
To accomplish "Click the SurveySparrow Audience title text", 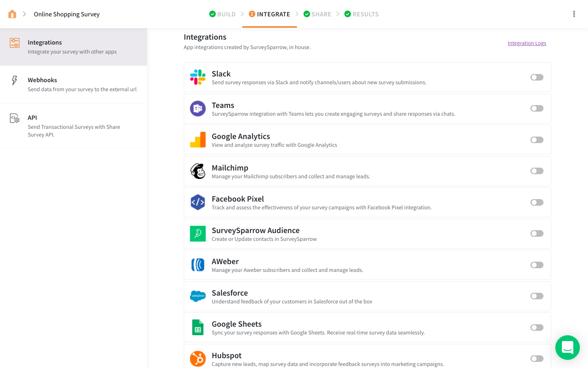I will [x=256, y=230].
